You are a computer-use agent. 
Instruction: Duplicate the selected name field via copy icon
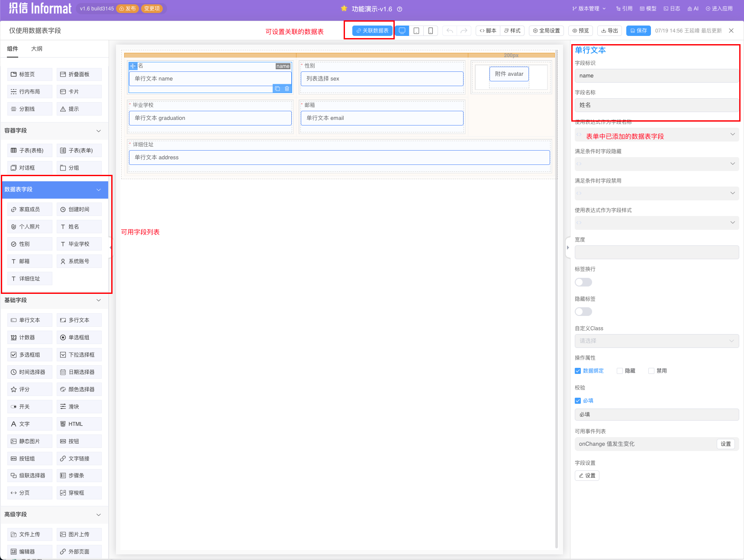[277, 89]
